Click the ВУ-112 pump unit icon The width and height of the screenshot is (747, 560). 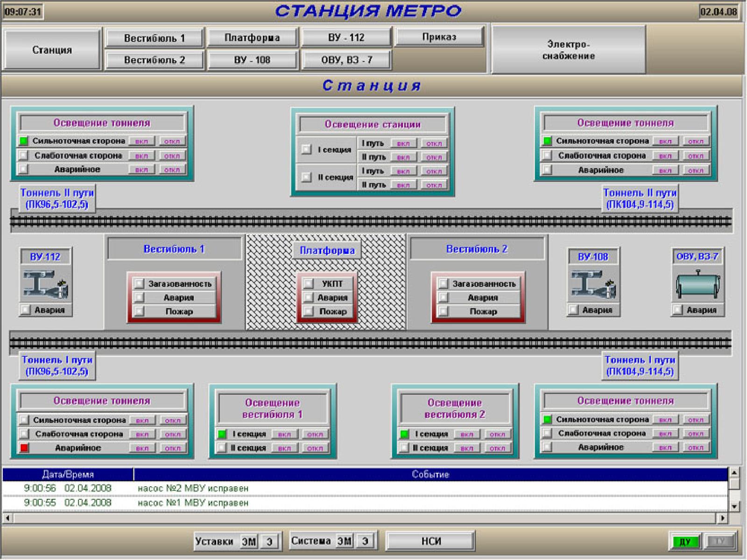[x=45, y=284]
